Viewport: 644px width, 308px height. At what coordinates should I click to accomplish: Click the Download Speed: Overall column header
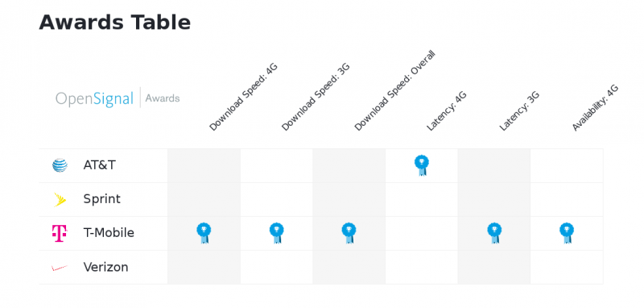point(394,90)
